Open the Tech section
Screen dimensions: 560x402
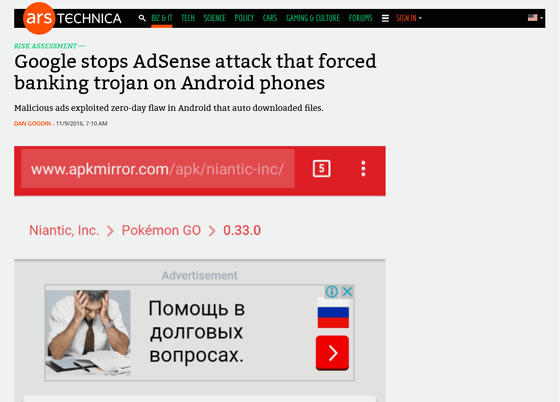coord(188,18)
